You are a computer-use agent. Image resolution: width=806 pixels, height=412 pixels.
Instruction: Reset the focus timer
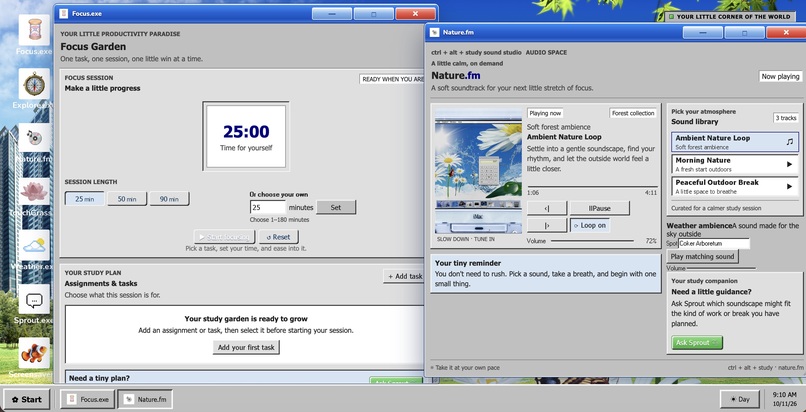pyautogui.click(x=279, y=237)
